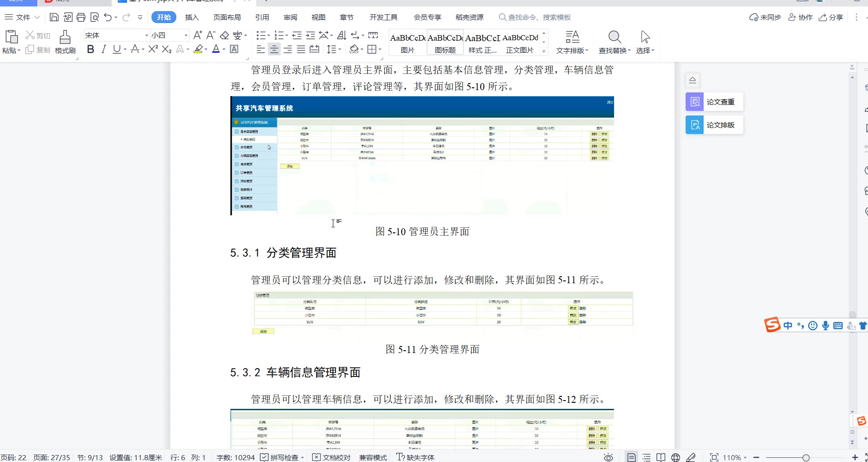Switch to the 视图 view tab

pos(319,17)
